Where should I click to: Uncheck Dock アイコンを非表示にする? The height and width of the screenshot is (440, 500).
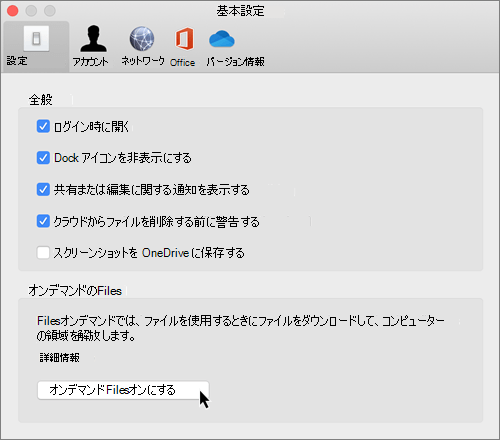(x=43, y=158)
